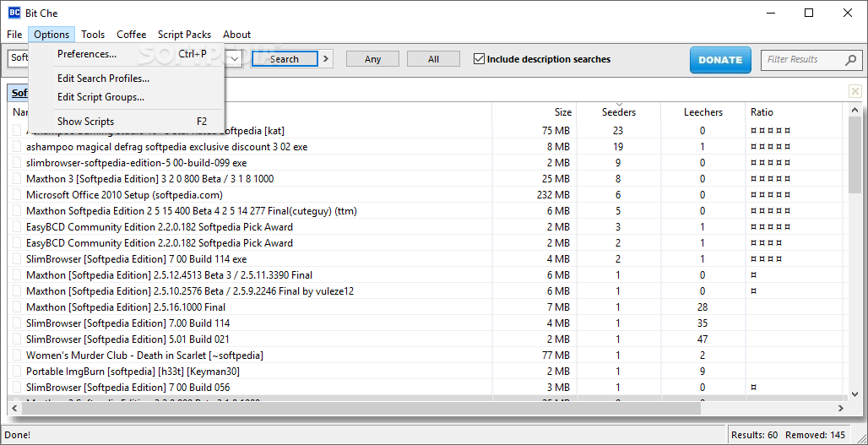Click file icon of Maxthon 2.5.16.1000 Final row

[x=17, y=307]
